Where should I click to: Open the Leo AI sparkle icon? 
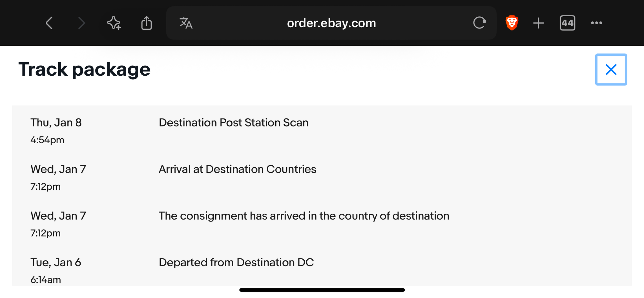114,23
